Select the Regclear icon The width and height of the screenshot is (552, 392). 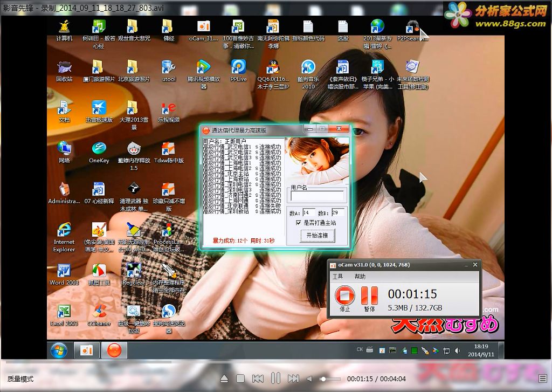click(x=134, y=274)
